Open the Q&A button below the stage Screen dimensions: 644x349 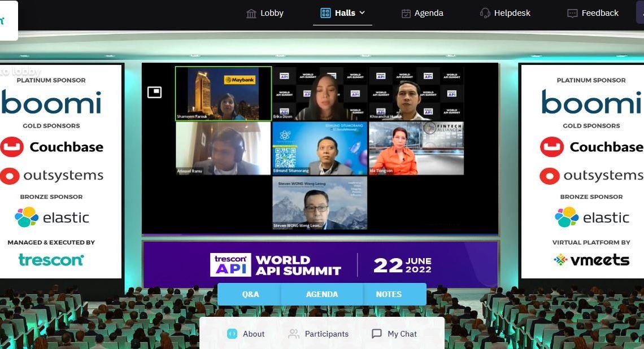[250, 294]
